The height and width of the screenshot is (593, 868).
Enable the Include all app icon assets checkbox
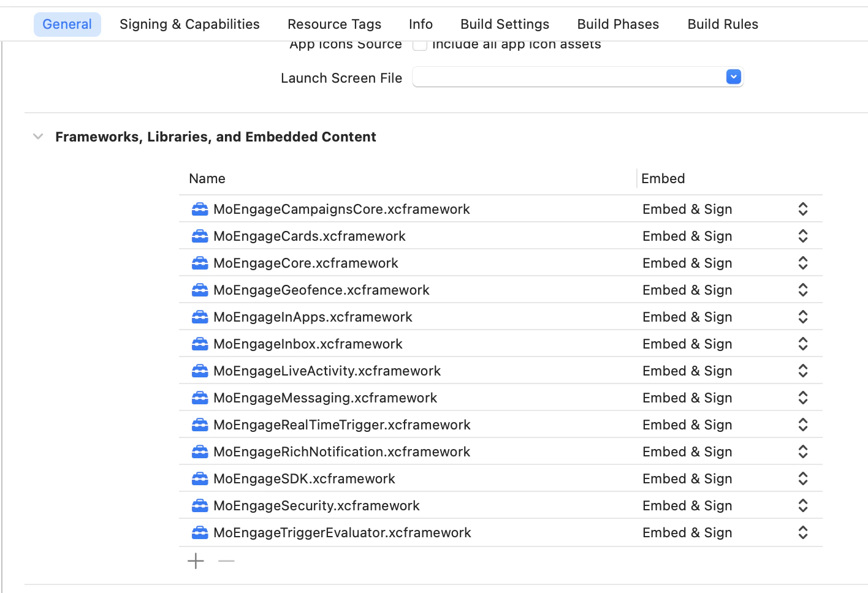tap(419, 43)
